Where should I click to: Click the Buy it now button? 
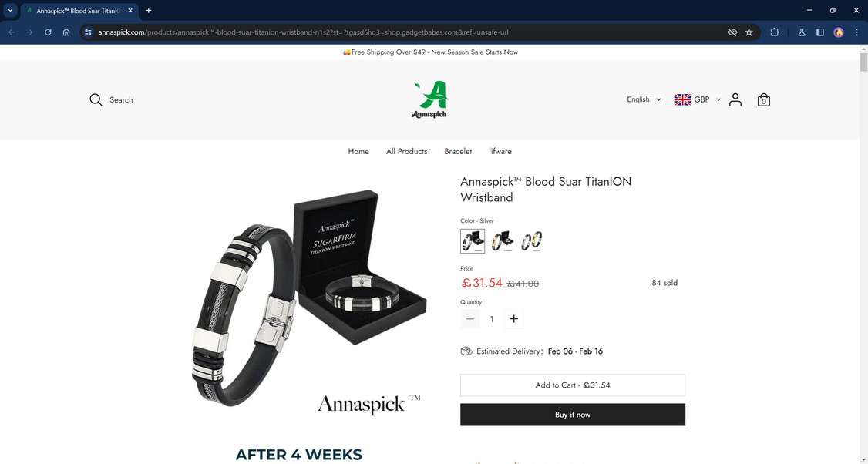[x=573, y=415]
